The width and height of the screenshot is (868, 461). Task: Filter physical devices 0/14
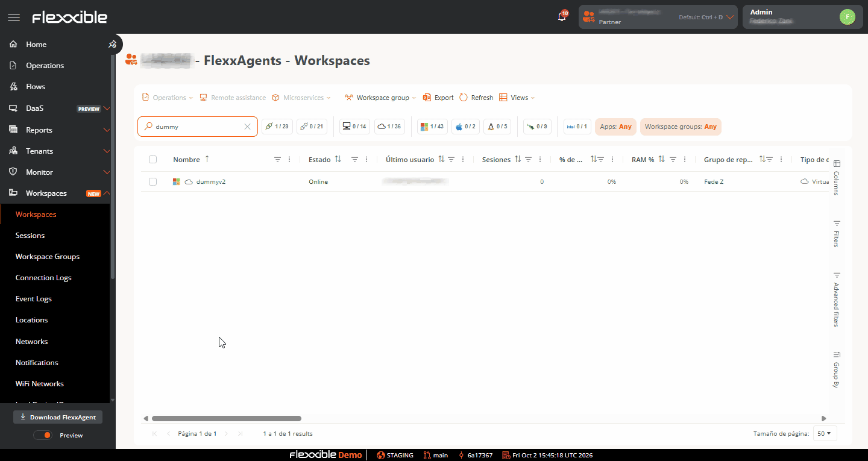click(x=355, y=127)
